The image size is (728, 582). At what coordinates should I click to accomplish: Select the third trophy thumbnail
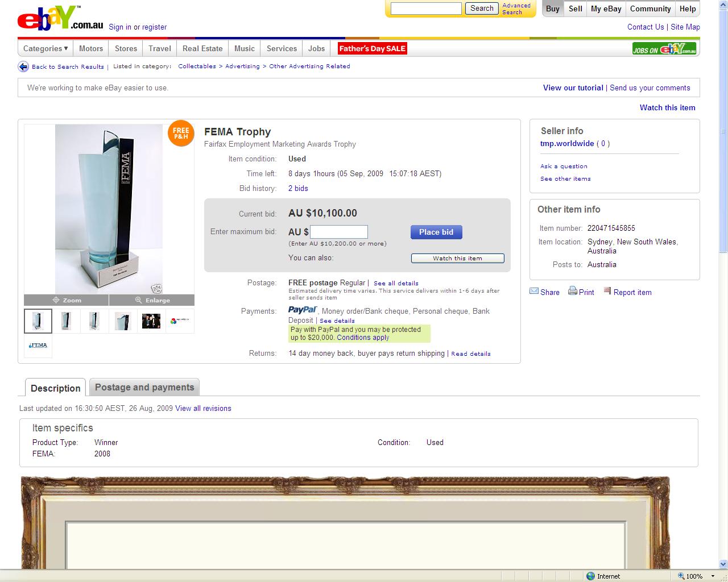coord(95,321)
